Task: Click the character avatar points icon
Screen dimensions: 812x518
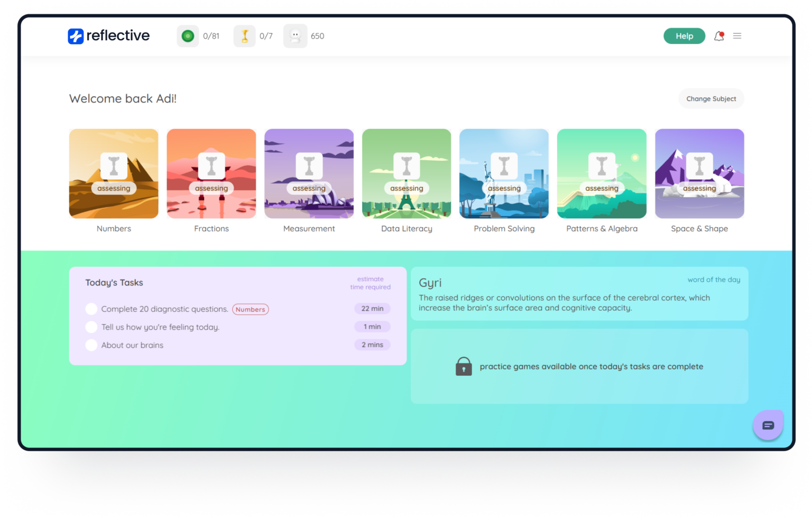Action: click(295, 36)
